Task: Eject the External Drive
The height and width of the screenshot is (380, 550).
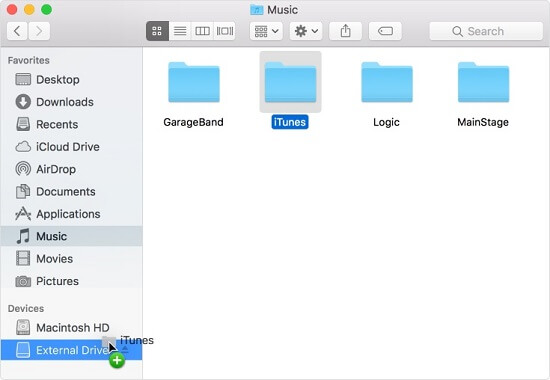Action: coord(125,349)
